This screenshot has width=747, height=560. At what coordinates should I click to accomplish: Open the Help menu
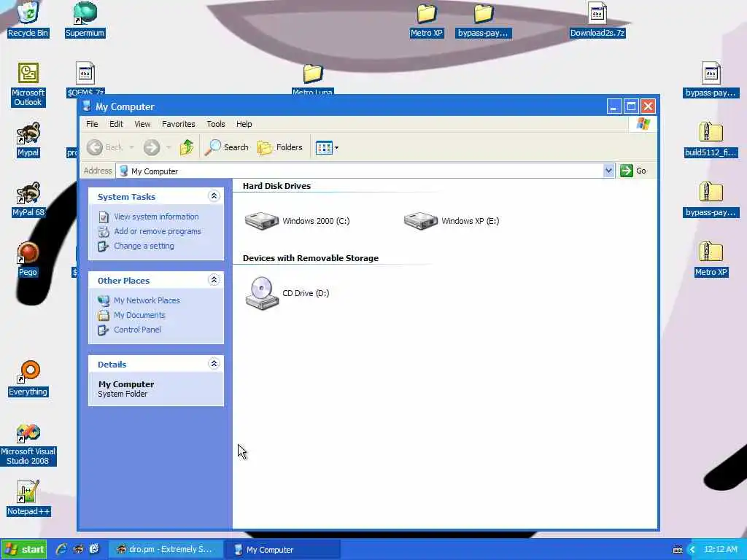point(244,124)
